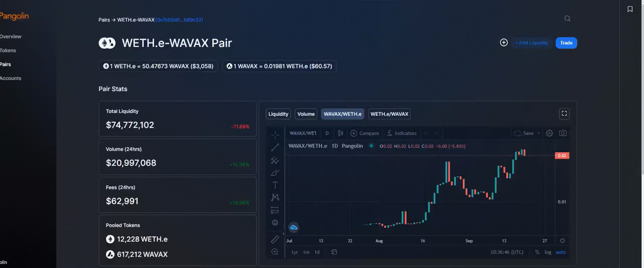Click the Add Liquidity button

[531, 43]
